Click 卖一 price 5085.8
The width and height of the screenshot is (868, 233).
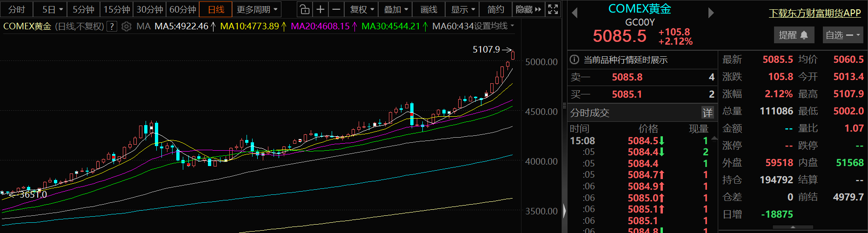coord(627,77)
